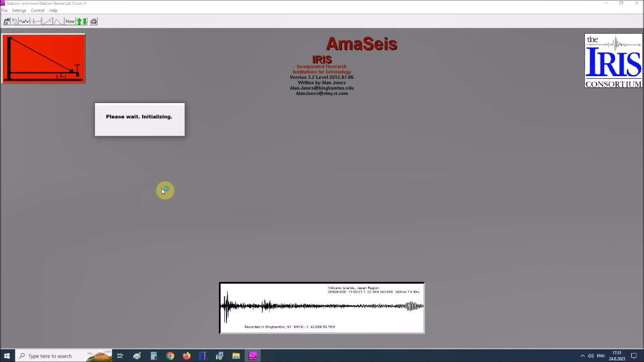Image resolution: width=644 pixels, height=362 pixels.
Task: Click the Written by Alan Jones text
Action: pos(321,83)
